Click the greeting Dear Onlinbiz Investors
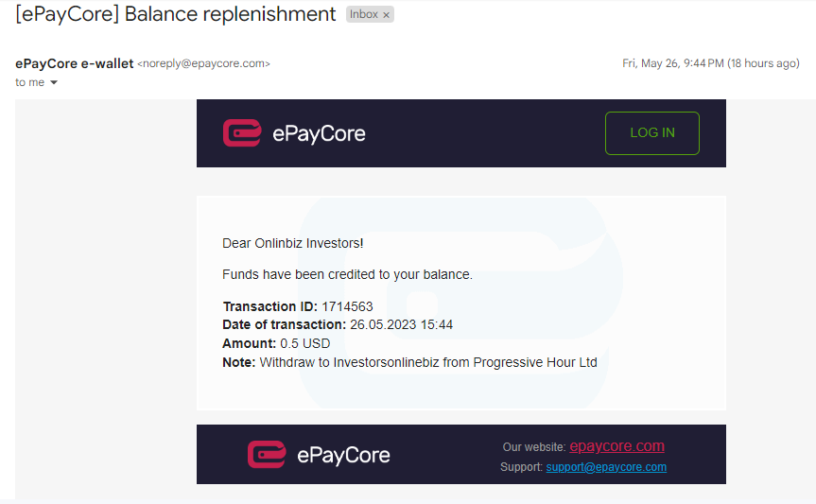This screenshot has width=816, height=504. 292,243
